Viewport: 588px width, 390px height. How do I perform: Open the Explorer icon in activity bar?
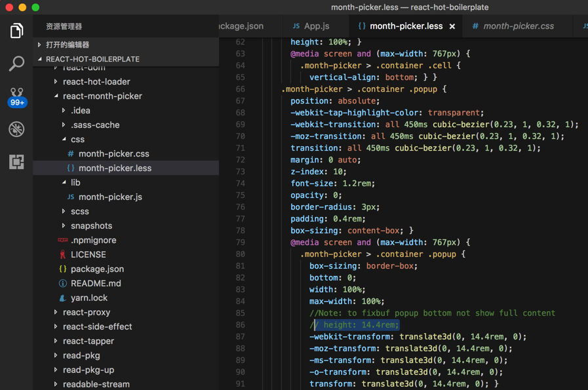point(16,31)
